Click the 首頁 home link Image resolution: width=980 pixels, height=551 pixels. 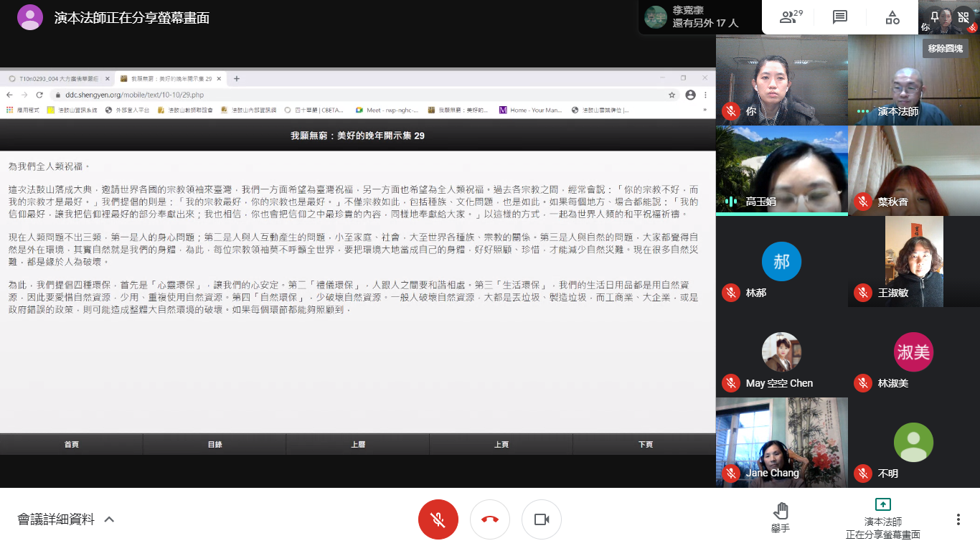click(72, 445)
